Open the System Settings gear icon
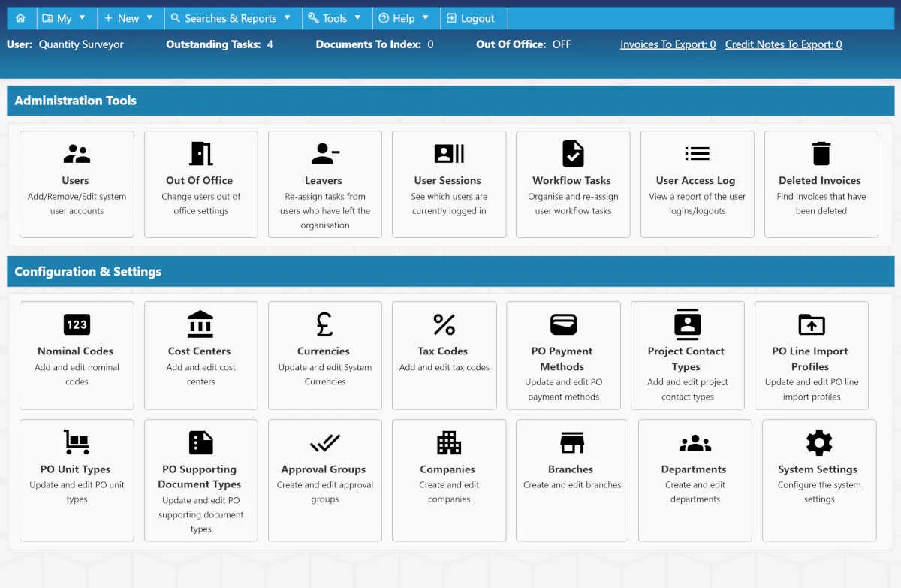The width and height of the screenshot is (901, 588). click(819, 442)
